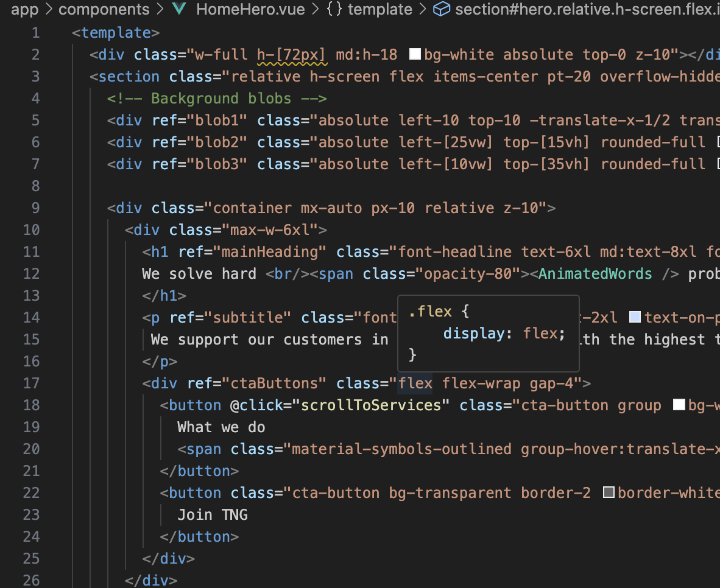This screenshot has height=588, width=720.
Task: Click 'gap-4' class on line 17
Action: point(551,383)
